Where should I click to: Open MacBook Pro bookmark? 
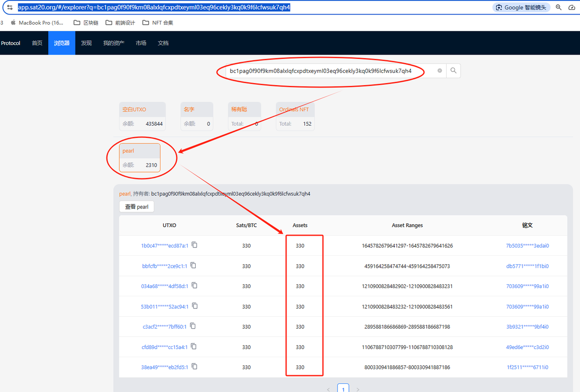click(37, 23)
